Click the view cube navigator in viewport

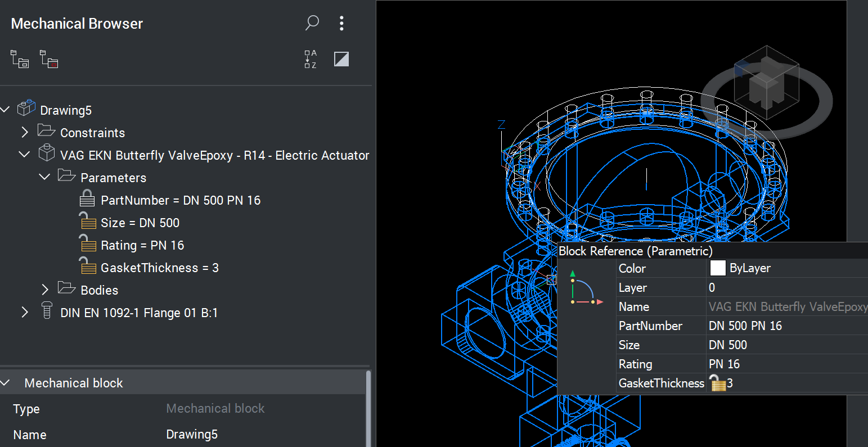click(x=766, y=84)
